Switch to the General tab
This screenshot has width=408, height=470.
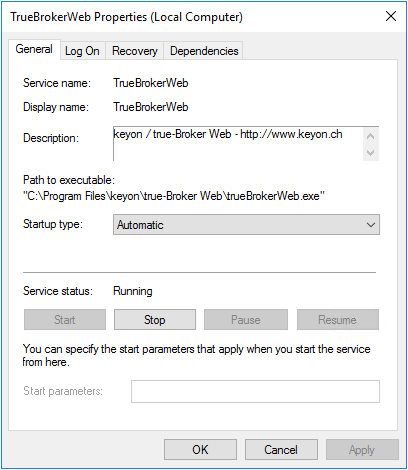pyautogui.click(x=34, y=49)
